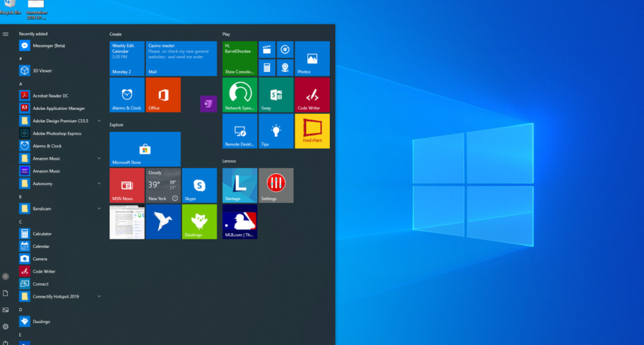Open the MLB.com tile

tap(240, 222)
